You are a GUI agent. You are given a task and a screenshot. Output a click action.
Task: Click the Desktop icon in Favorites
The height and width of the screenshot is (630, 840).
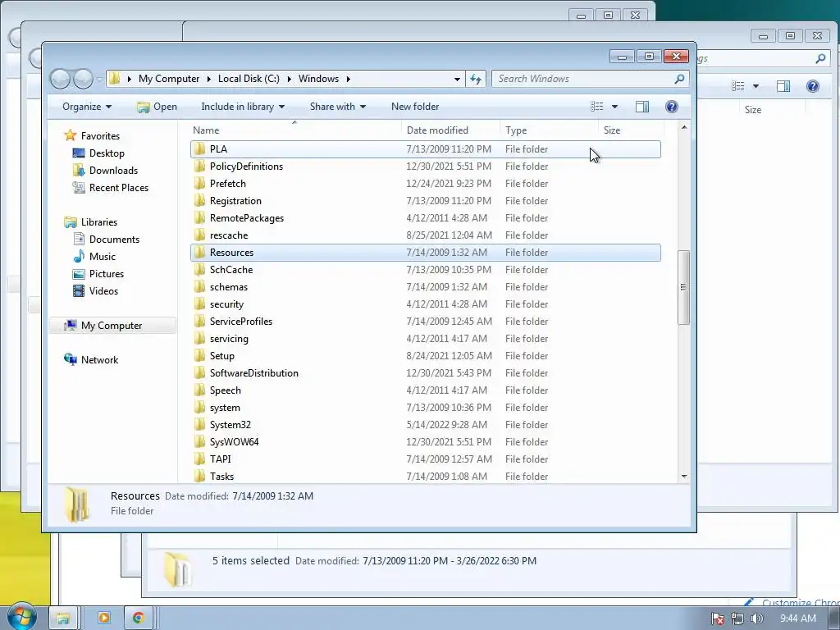pyautogui.click(x=79, y=153)
